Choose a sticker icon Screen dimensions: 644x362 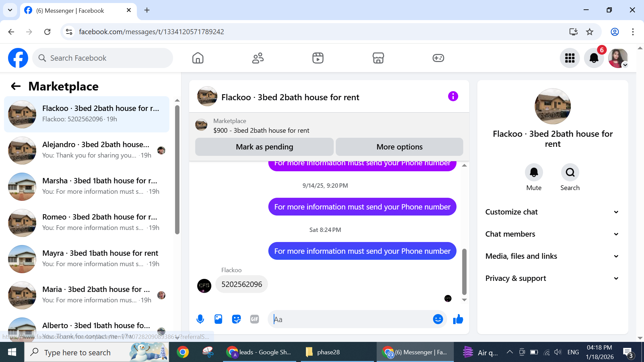point(236,319)
